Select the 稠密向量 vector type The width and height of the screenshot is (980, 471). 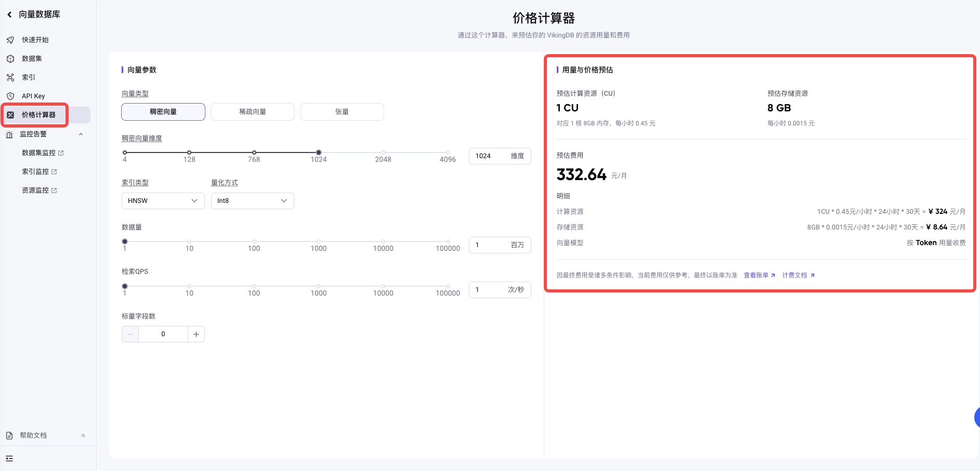(x=163, y=112)
